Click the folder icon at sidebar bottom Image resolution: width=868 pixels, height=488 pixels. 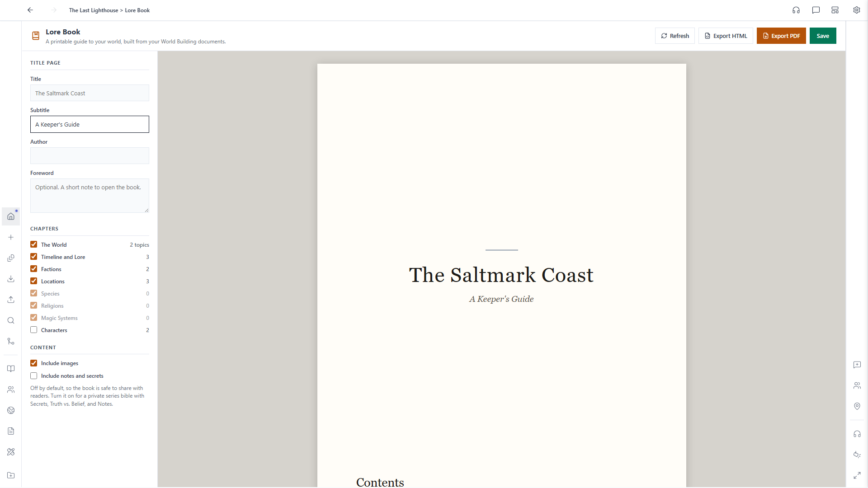[x=11, y=475]
